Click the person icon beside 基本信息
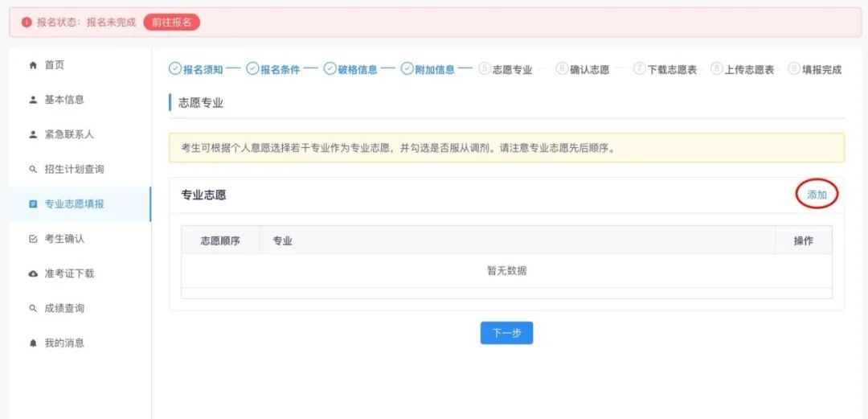This screenshot has height=419, width=868. [x=33, y=101]
